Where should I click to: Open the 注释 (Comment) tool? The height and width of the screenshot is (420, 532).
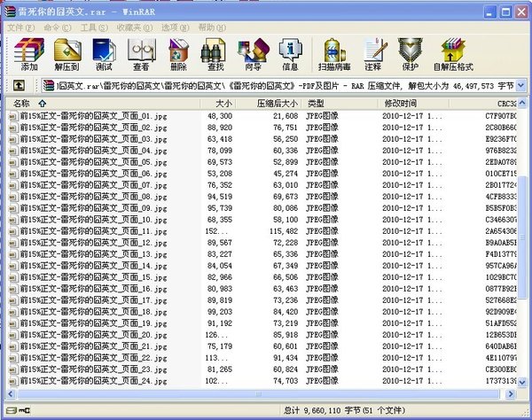[x=373, y=54]
